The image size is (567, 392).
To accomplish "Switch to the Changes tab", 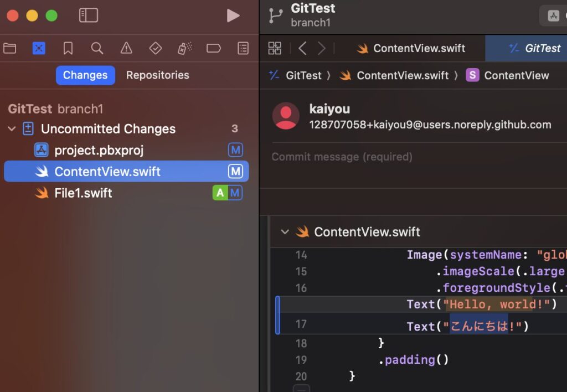I will tap(85, 75).
